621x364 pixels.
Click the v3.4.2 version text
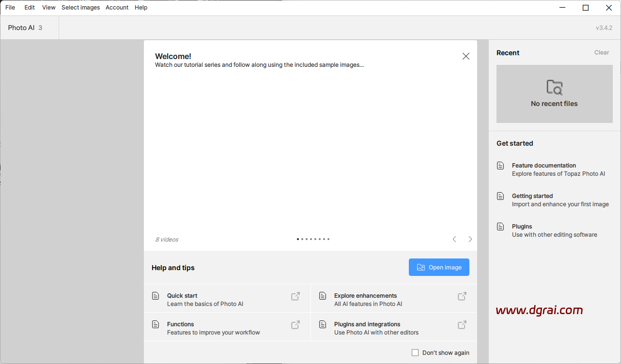[x=604, y=28]
